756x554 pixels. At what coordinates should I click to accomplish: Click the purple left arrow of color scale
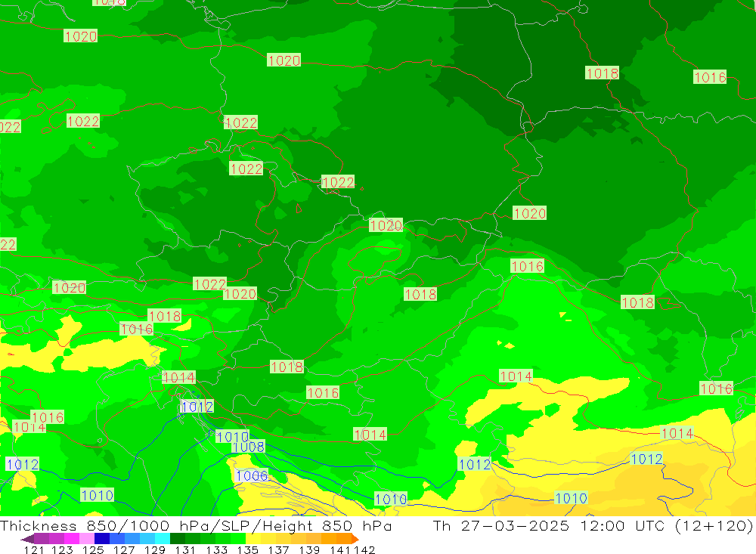pos(27,539)
